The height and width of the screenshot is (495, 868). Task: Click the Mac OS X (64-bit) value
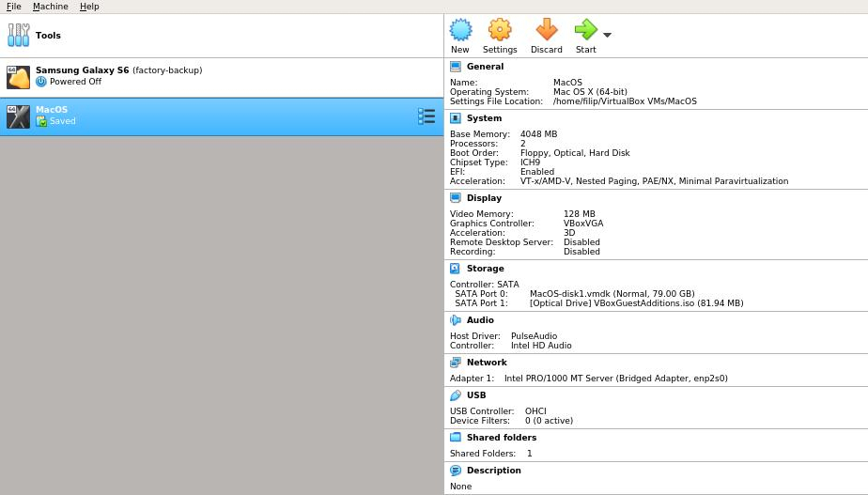click(x=590, y=92)
